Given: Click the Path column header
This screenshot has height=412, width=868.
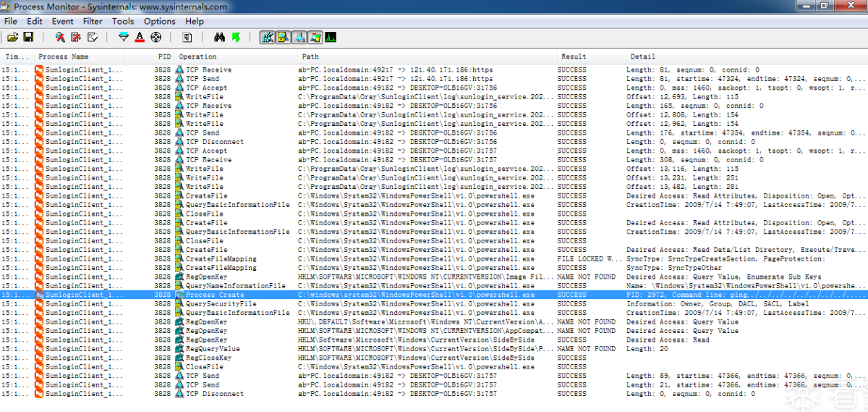Looking at the screenshot, I should point(429,56).
